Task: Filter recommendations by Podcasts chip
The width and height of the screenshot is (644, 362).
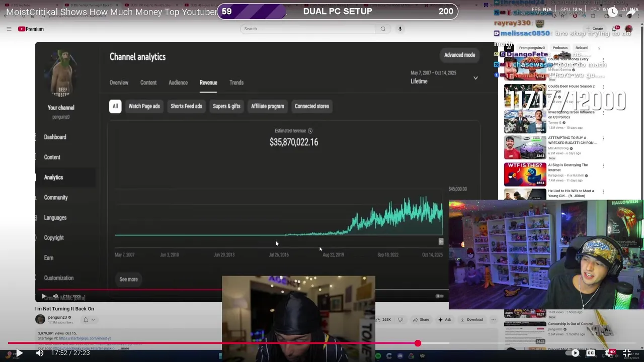Action: pos(560,48)
